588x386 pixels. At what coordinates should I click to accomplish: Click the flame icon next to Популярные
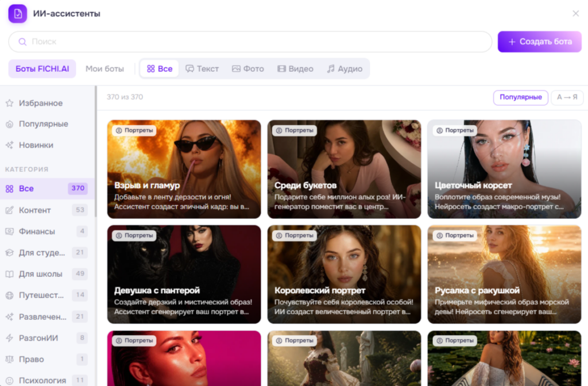[x=9, y=124]
